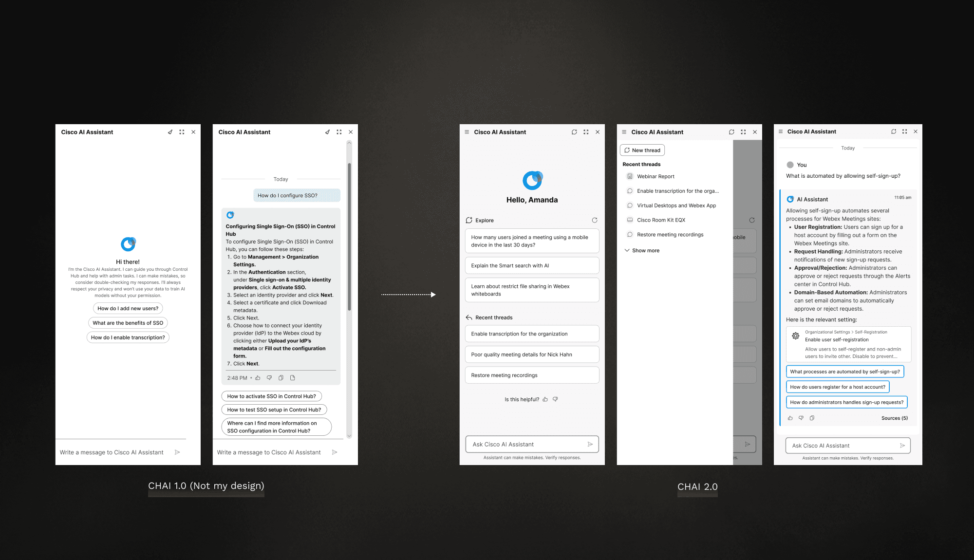The image size is (974, 560).
Task: Click 'Explain the Smart search with AI'
Action: (x=532, y=265)
